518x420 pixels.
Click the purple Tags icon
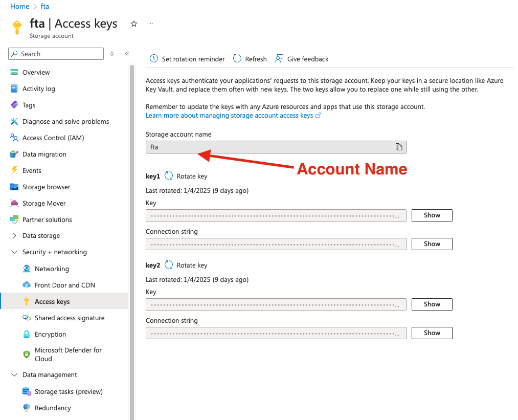point(14,105)
